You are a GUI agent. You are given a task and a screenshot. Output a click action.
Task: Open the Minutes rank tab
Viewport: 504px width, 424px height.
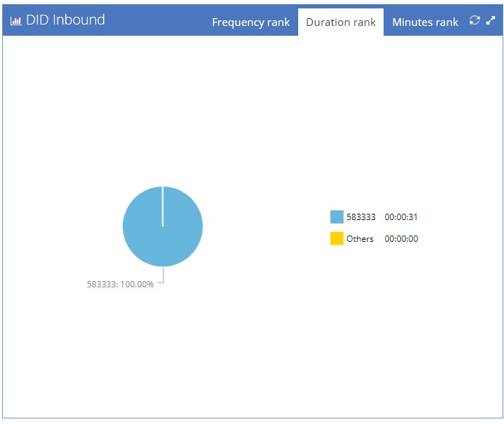click(x=426, y=22)
